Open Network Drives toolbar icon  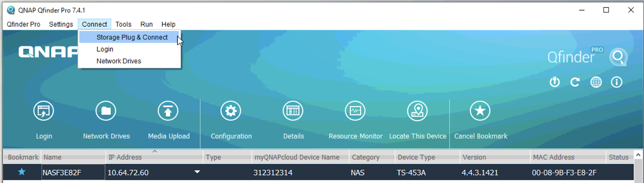coord(106,111)
